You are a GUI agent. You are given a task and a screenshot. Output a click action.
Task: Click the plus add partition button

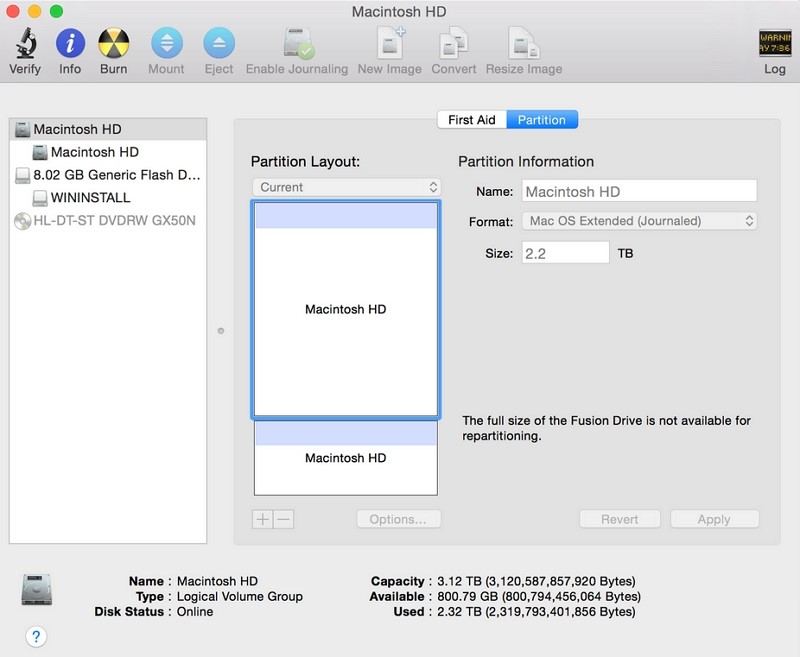(263, 519)
